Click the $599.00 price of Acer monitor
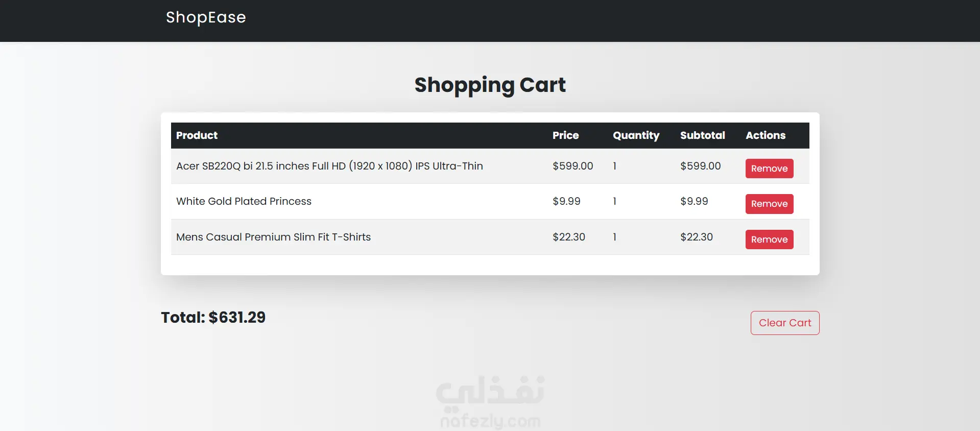Viewport: 980px width, 431px height. [x=572, y=166]
